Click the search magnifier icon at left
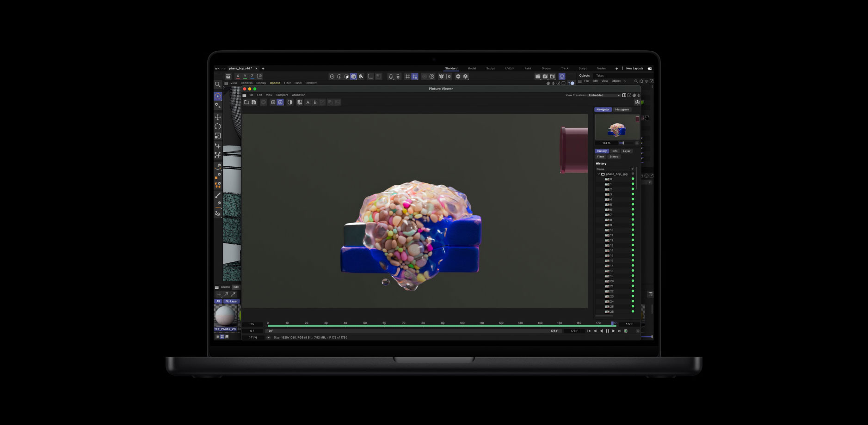 (x=217, y=85)
